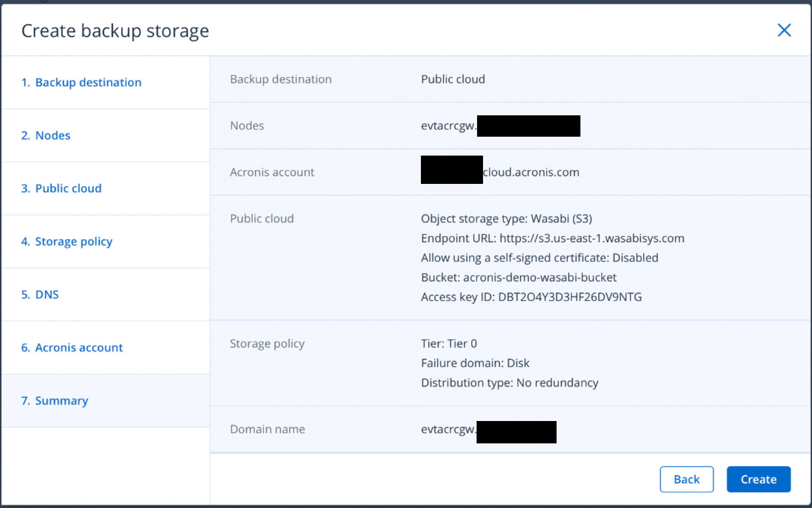Select the Summary step
This screenshot has height=508, width=812.
point(55,401)
